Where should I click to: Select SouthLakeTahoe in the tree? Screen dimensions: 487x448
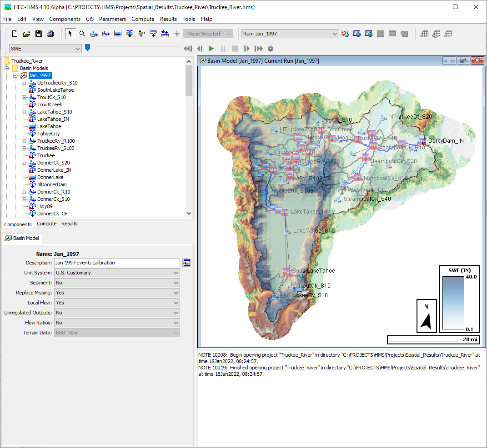pos(55,90)
